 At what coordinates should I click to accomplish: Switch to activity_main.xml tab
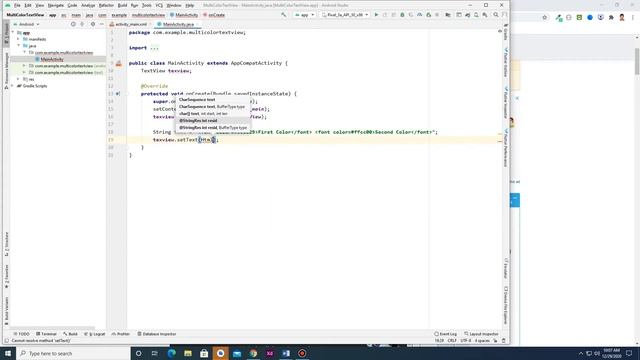click(131, 24)
